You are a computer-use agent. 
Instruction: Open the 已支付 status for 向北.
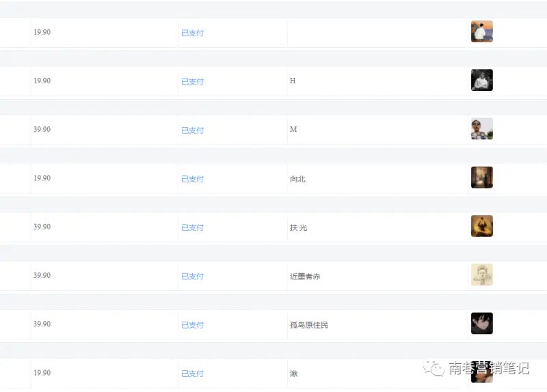click(193, 179)
